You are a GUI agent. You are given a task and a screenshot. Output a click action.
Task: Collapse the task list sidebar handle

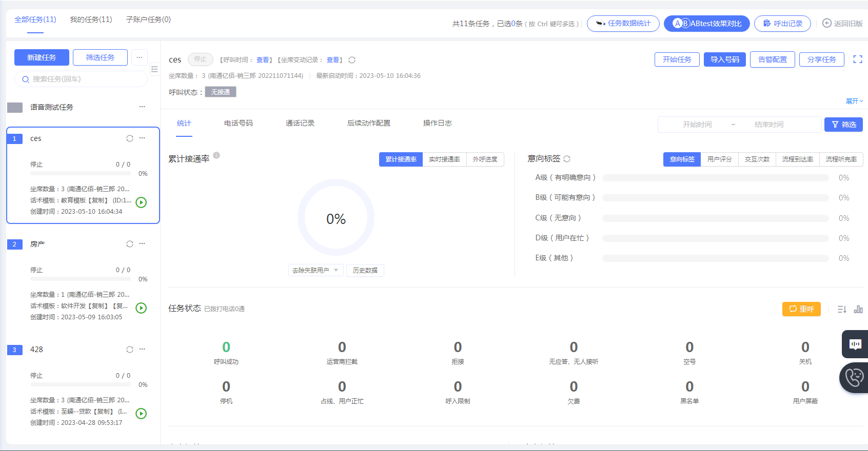pos(154,69)
